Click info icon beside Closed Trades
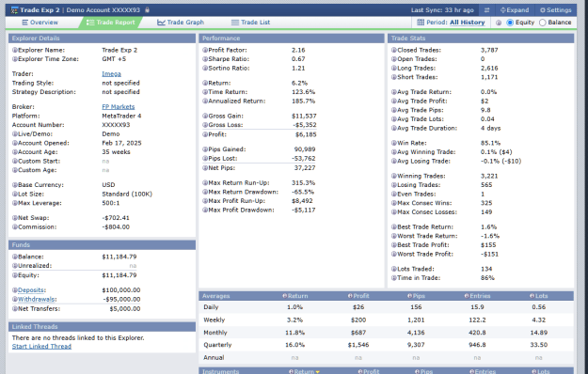Screen dimensions: 588x374 [394, 50]
